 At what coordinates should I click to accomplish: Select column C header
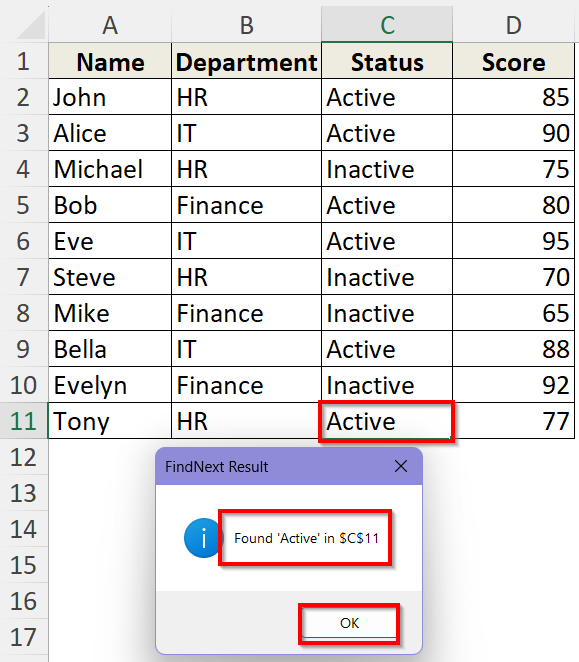[387, 24]
